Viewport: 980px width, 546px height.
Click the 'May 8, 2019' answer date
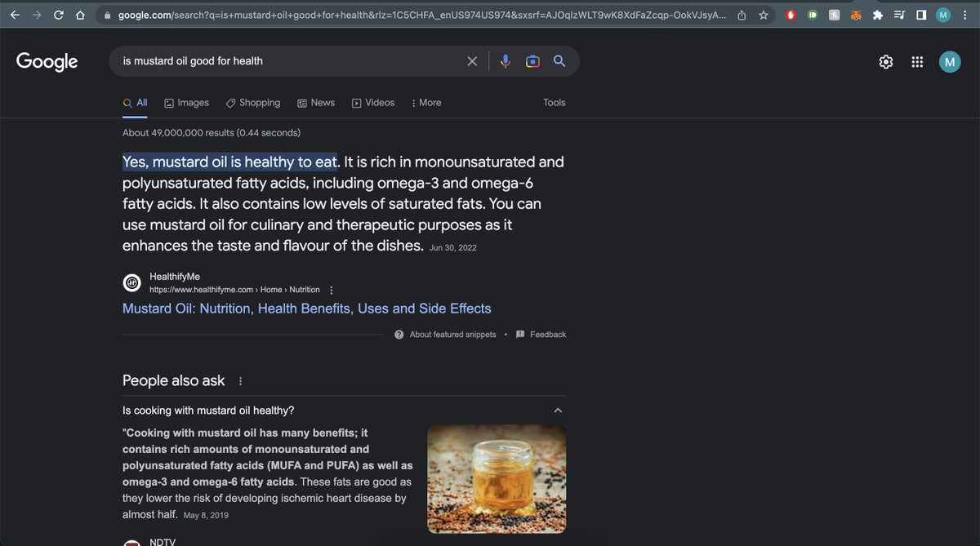[x=206, y=516]
